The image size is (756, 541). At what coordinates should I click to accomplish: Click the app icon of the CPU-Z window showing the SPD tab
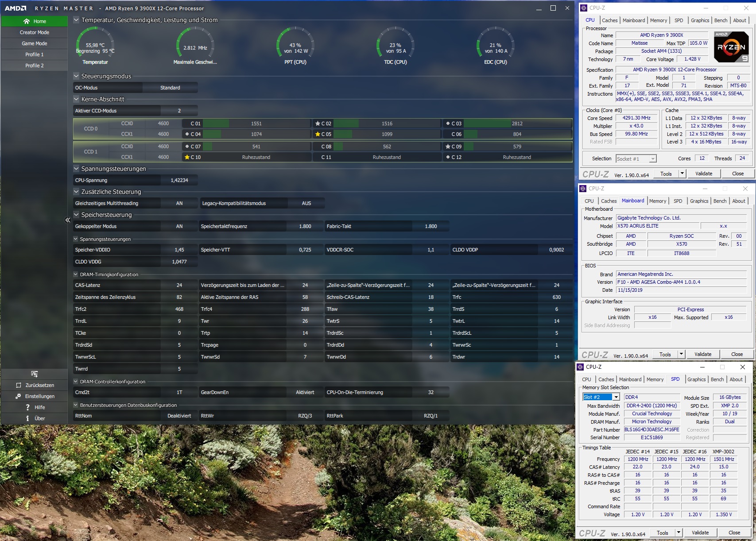(580, 367)
